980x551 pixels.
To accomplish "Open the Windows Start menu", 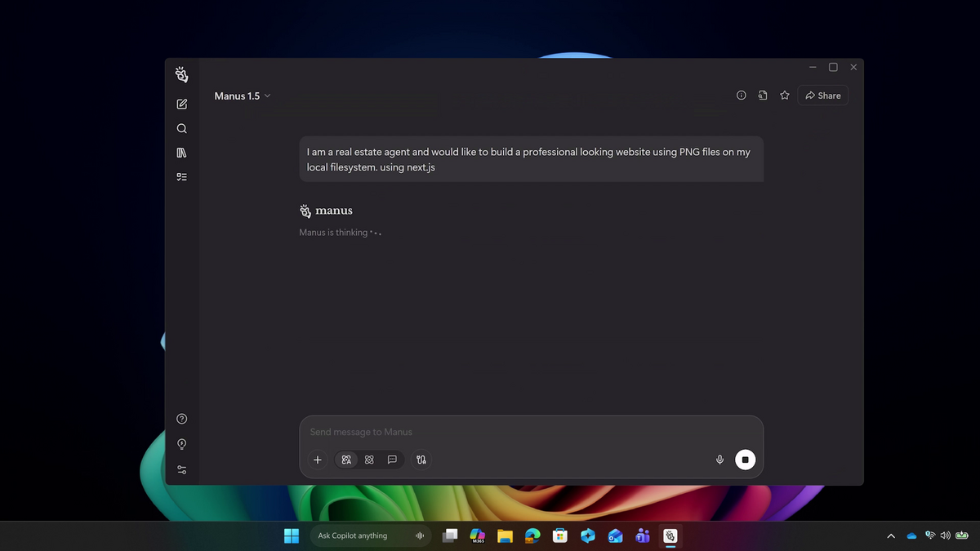I will 292,535.
